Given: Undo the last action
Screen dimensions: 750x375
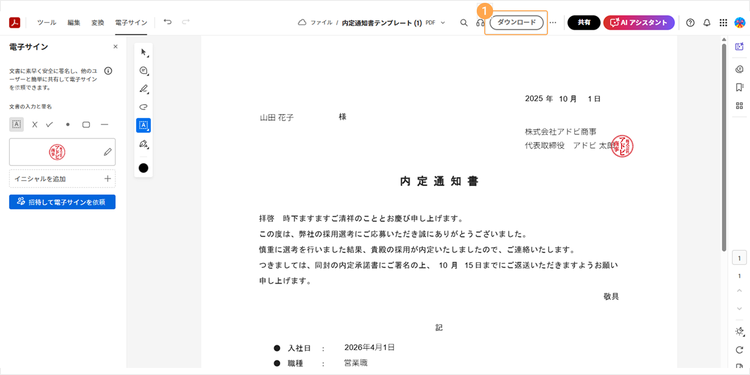Looking at the screenshot, I should pos(167,22).
